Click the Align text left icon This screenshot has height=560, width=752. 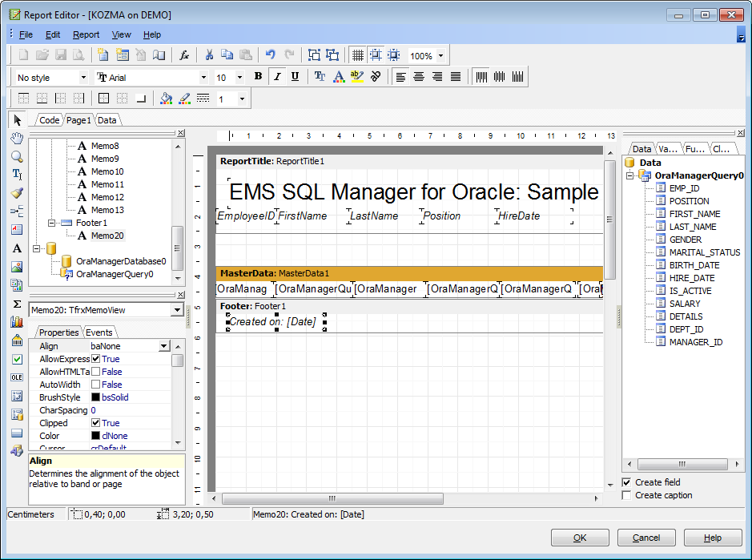(400, 77)
